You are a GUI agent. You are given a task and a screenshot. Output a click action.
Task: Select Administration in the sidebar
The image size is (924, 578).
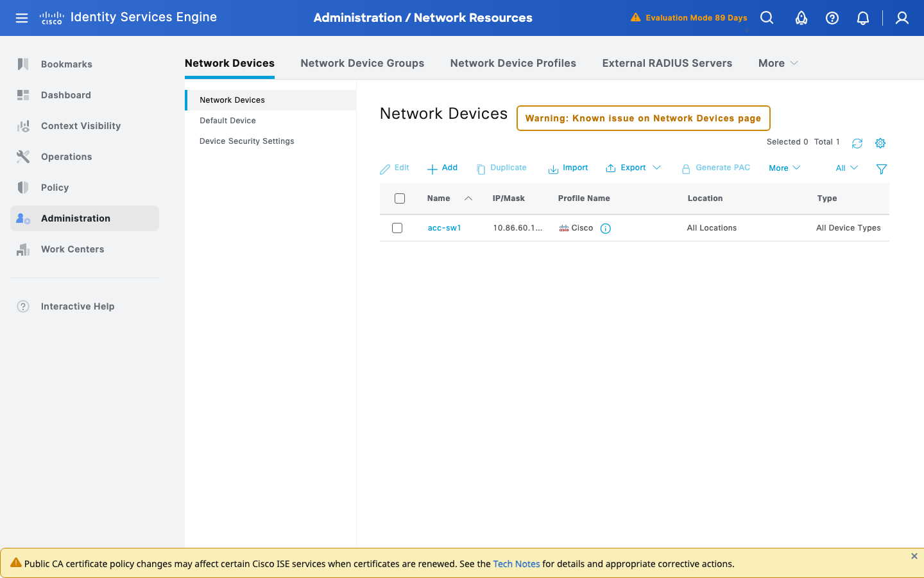tap(85, 218)
